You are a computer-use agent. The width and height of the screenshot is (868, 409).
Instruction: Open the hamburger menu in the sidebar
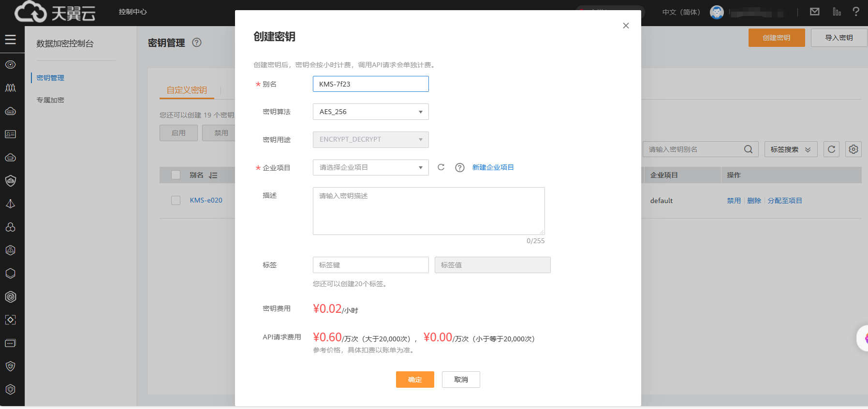coord(11,40)
